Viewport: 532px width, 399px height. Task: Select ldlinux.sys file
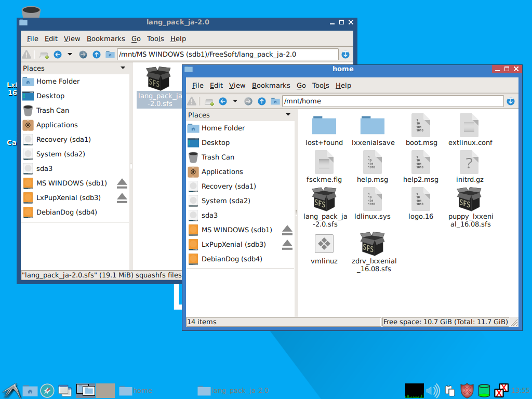[x=372, y=204]
